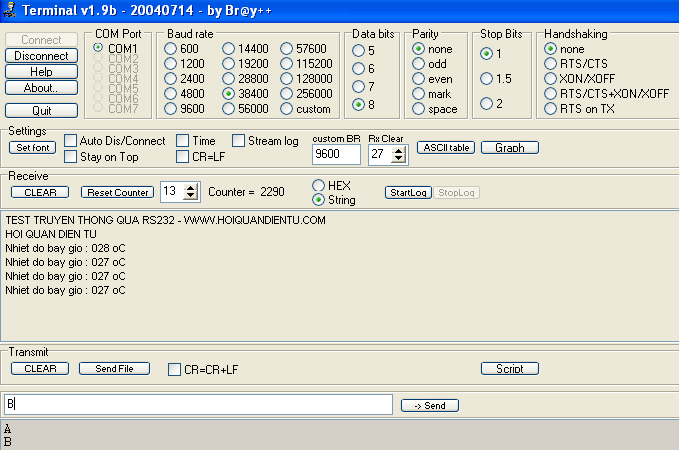Select space parity
679x450 pixels.
[418, 109]
